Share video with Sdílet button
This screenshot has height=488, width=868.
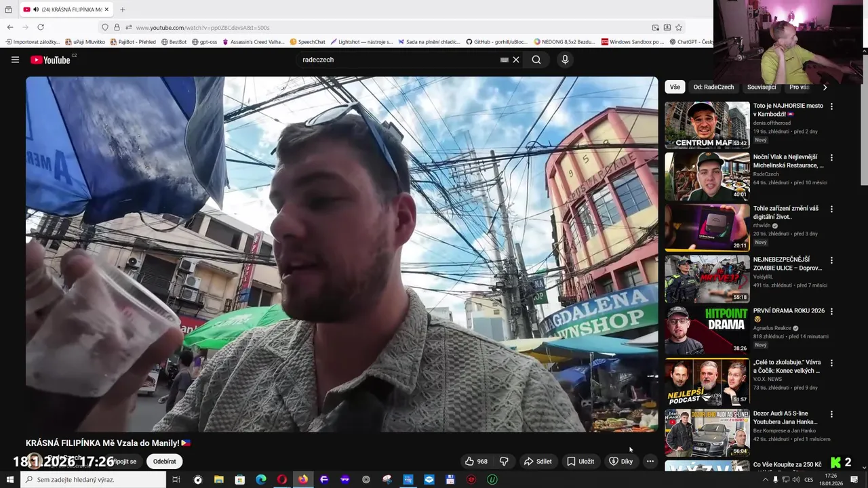pyautogui.click(x=537, y=461)
